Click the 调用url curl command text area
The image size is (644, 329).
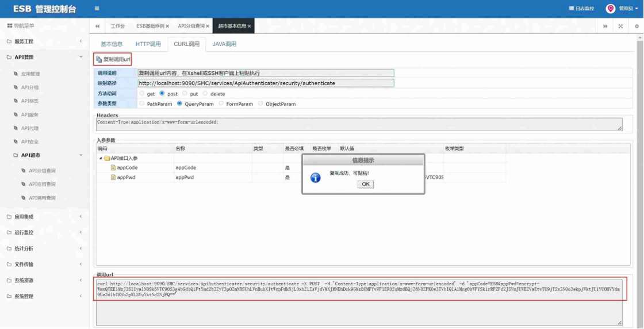click(x=359, y=303)
